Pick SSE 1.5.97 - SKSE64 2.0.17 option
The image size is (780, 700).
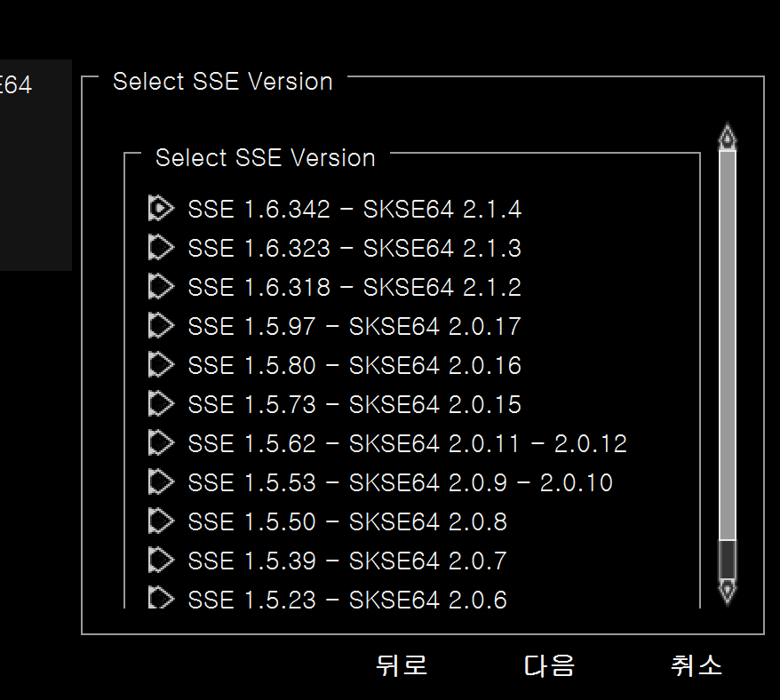[160, 326]
